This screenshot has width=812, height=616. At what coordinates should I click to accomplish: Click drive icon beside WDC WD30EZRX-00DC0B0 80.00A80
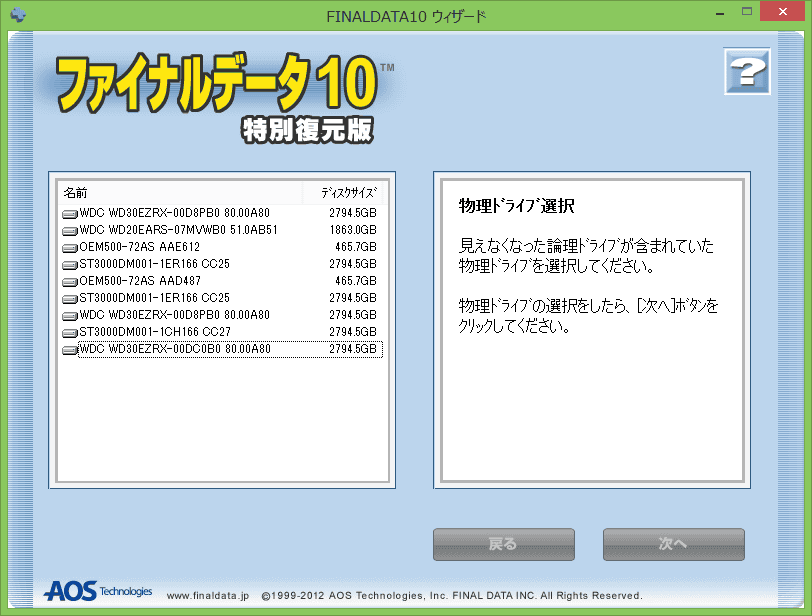69,349
